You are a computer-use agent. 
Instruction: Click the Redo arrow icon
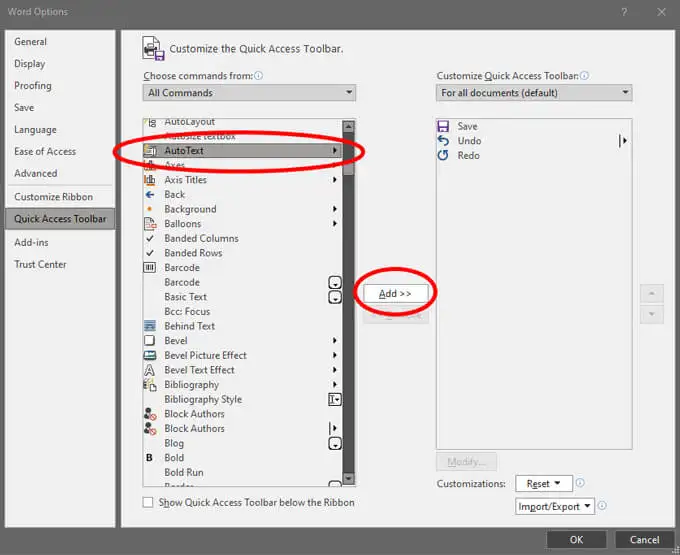pos(443,155)
